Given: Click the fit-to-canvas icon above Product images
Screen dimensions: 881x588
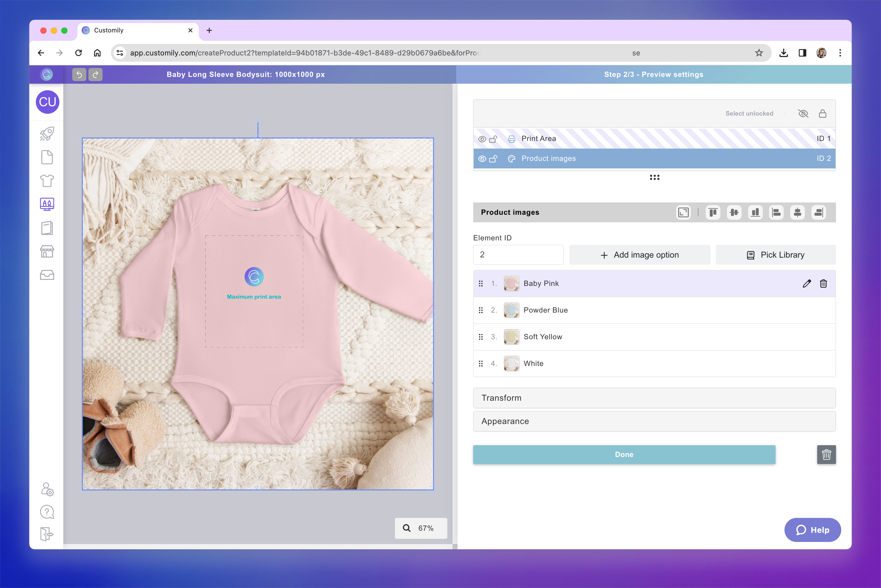Looking at the screenshot, I should tap(683, 212).
